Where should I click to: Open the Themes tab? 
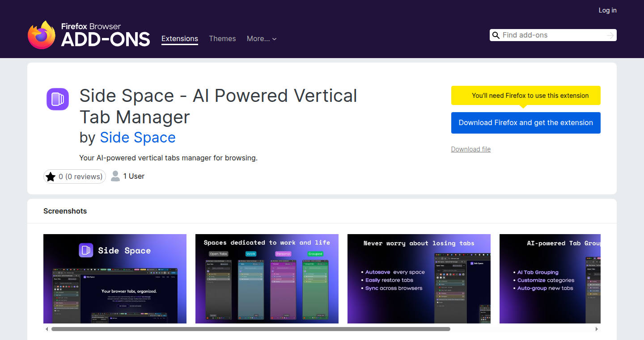click(x=222, y=39)
